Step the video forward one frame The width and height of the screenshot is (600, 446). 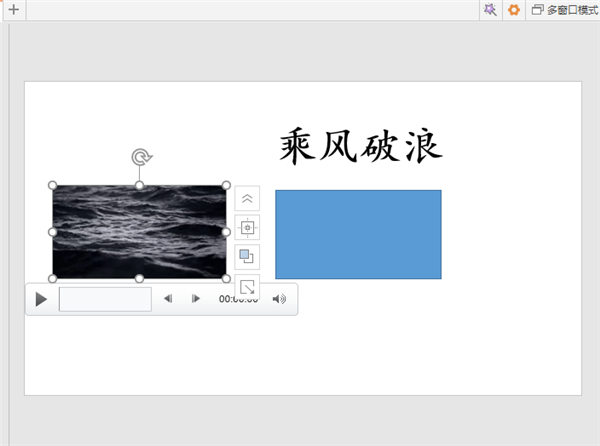click(196, 298)
